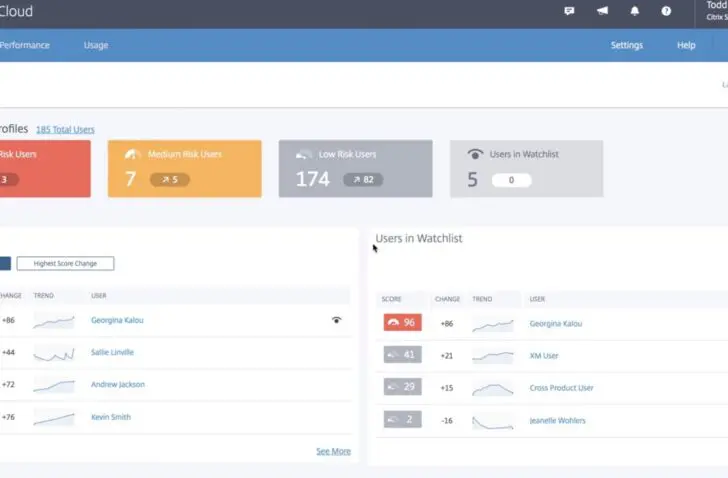
Task: Click the Medium Risk Users gauge icon
Action: (132, 155)
